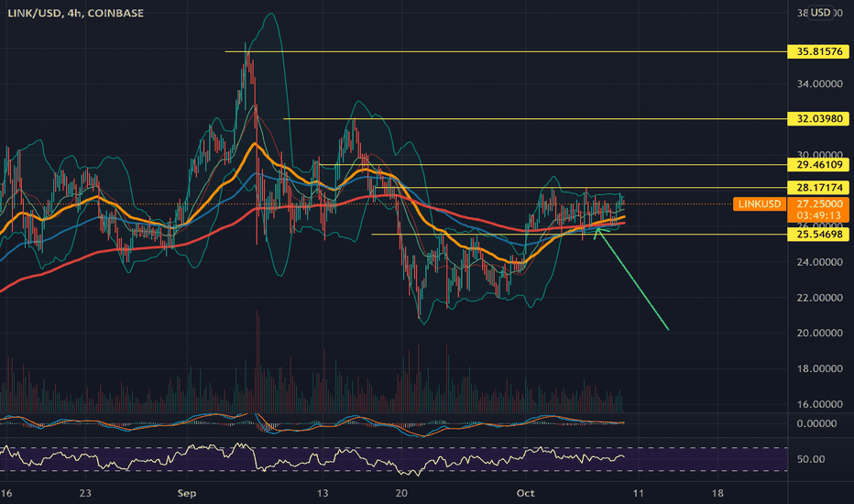The width and height of the screenshot is (854, 504).
Task: Click the 18 date label on time axis
Action: tap(717, 493)
